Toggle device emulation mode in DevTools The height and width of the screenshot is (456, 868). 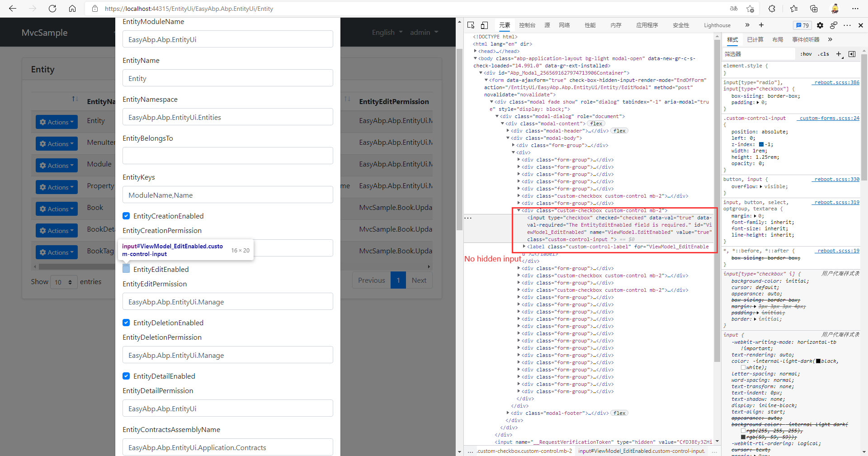(x=484, y=25)
